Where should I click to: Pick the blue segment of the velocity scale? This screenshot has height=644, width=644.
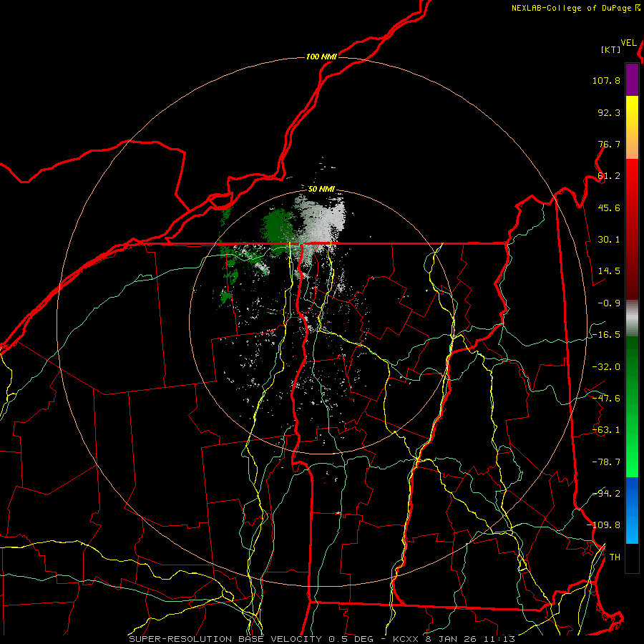[632, 510]
